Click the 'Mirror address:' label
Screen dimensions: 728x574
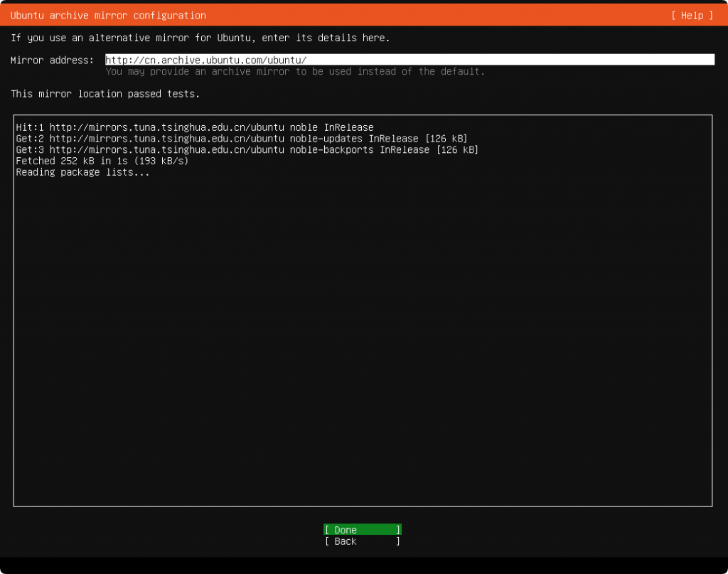(x=52, y=60)
